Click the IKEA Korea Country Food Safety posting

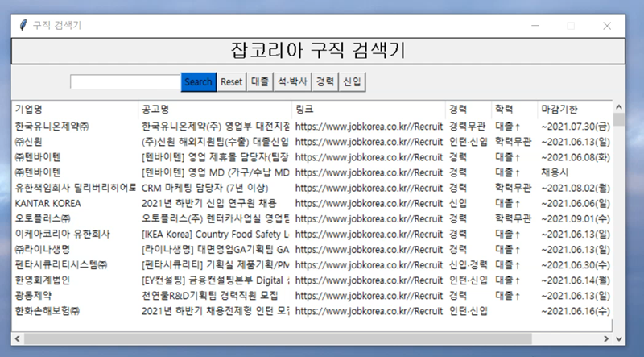(215, 234)
